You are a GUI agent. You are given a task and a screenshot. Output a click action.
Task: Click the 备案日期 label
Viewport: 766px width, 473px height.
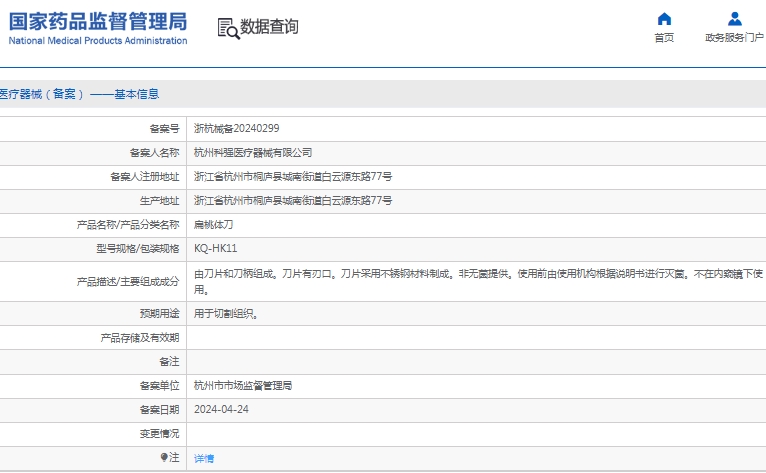point(160,410)
